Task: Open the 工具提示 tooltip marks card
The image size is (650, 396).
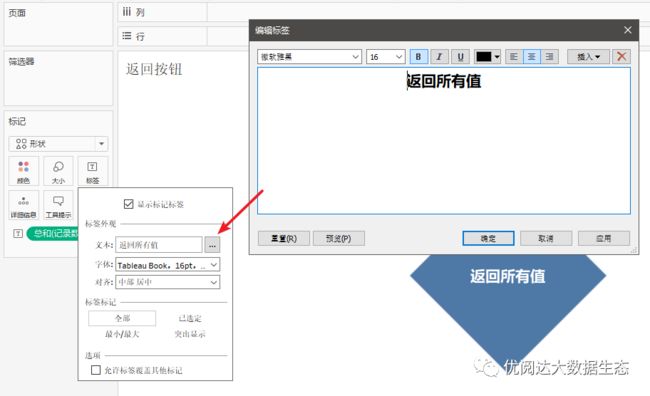Action: point(58,205)
